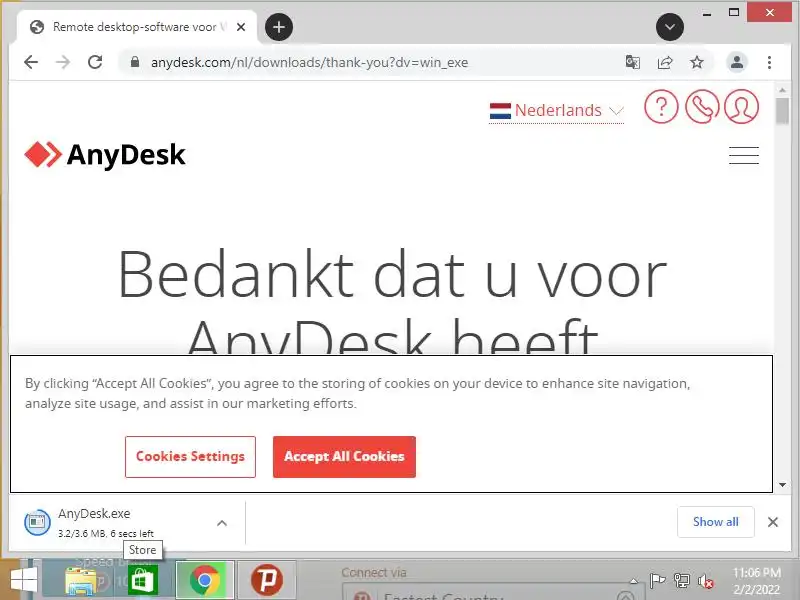This screenshot has width=800, height=600.
Task: Click the address bar URL
Action: point(309,62)
